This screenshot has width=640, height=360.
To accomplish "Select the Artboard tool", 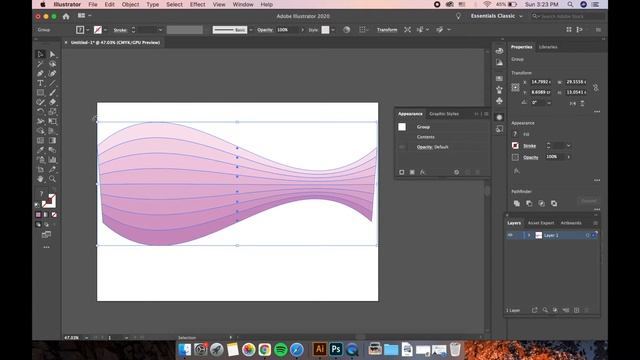I will 40,169.
